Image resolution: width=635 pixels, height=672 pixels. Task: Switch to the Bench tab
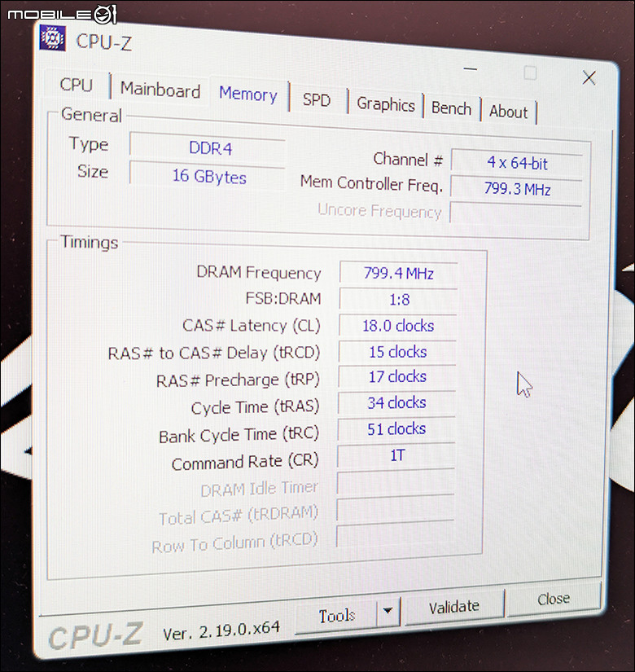451,108
